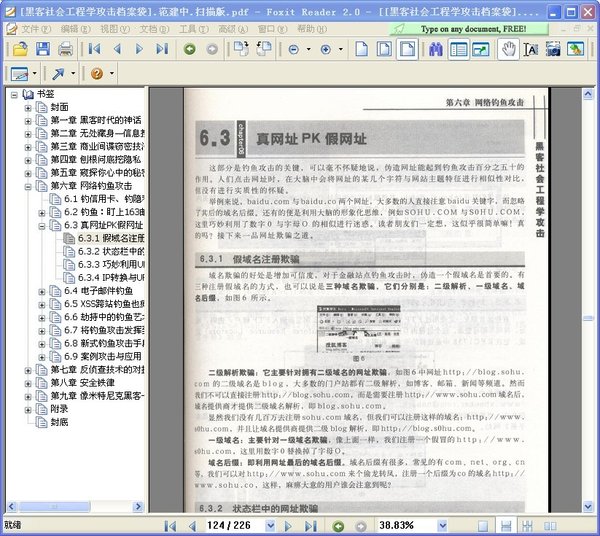Select the Snapshot camera tool

point(553,49)
